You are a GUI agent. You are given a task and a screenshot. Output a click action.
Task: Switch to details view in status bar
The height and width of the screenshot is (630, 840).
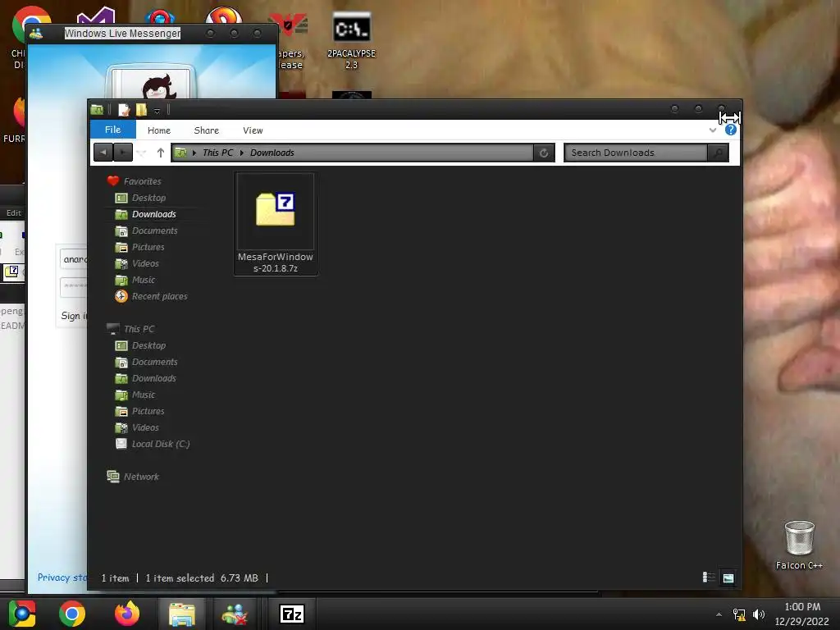[709, 577]
